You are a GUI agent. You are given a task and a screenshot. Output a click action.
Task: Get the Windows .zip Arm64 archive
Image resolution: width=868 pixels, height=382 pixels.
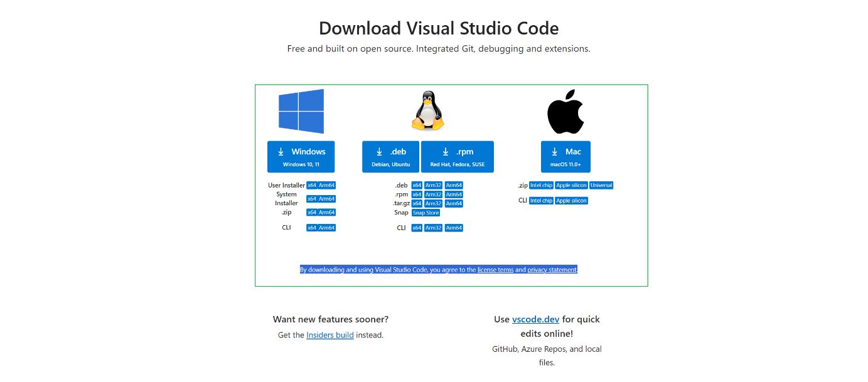(x=327, y=212)
